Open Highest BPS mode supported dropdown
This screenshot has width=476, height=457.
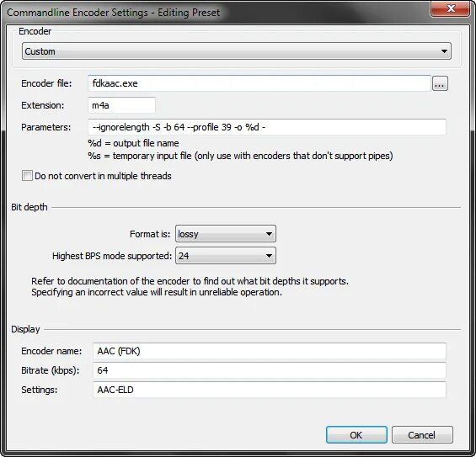pyautogui.click(x=226, y=256)
